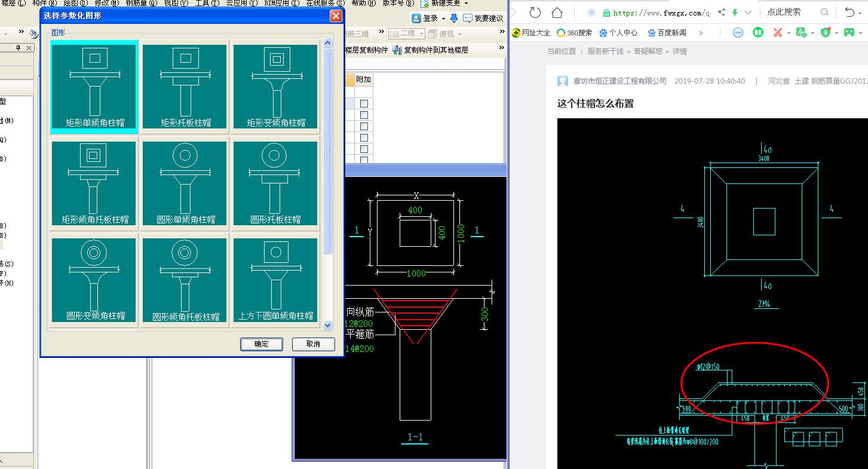Close the 选择参数化图形 dialog
This screenshot has width=868, height=469.
click(x=336, y=16)
